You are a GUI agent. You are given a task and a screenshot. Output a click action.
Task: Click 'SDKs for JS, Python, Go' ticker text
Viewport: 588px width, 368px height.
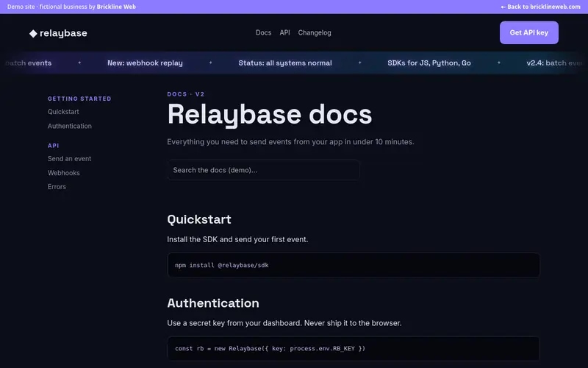(429, 63)
